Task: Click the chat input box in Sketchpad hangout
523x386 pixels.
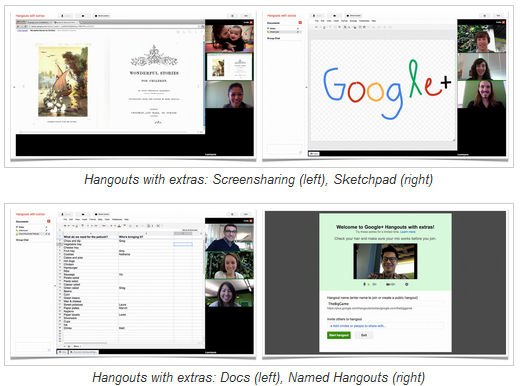Action: [284, 149]
